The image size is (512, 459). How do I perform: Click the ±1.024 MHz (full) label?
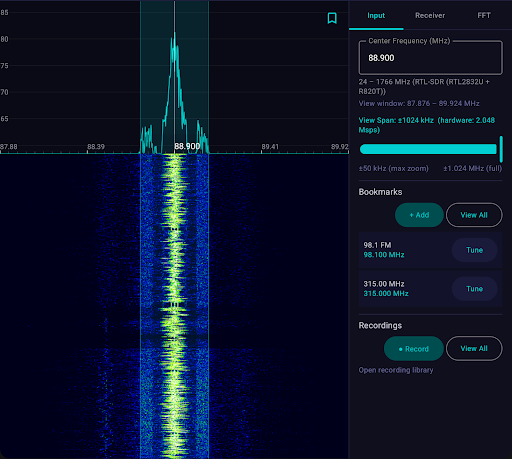point(472,168)
